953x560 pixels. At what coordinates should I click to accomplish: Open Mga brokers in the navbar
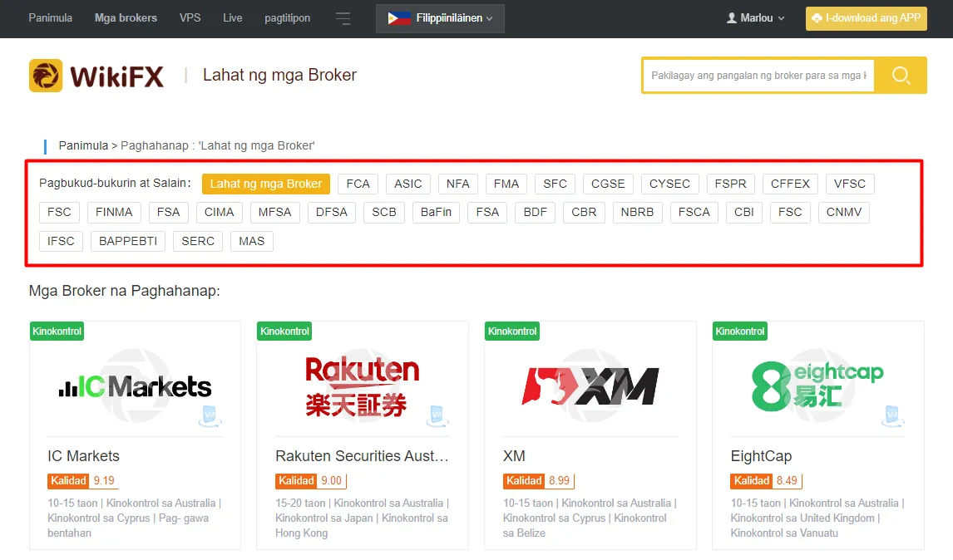pos(126,17)
